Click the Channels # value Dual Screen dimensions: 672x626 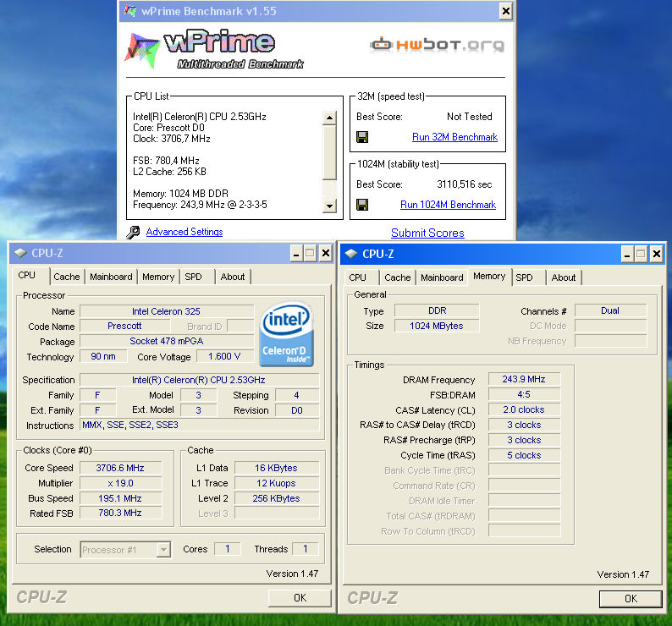click(610, 310)
